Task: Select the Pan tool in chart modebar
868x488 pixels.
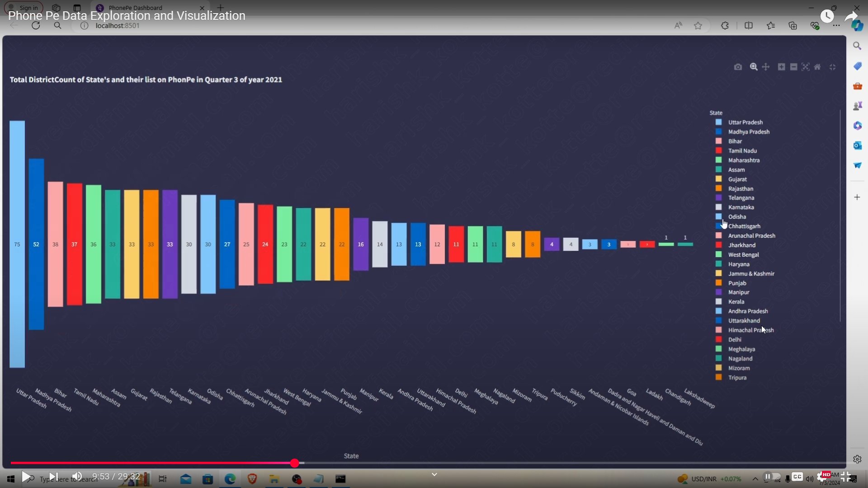Action: [x=766, y=67]
